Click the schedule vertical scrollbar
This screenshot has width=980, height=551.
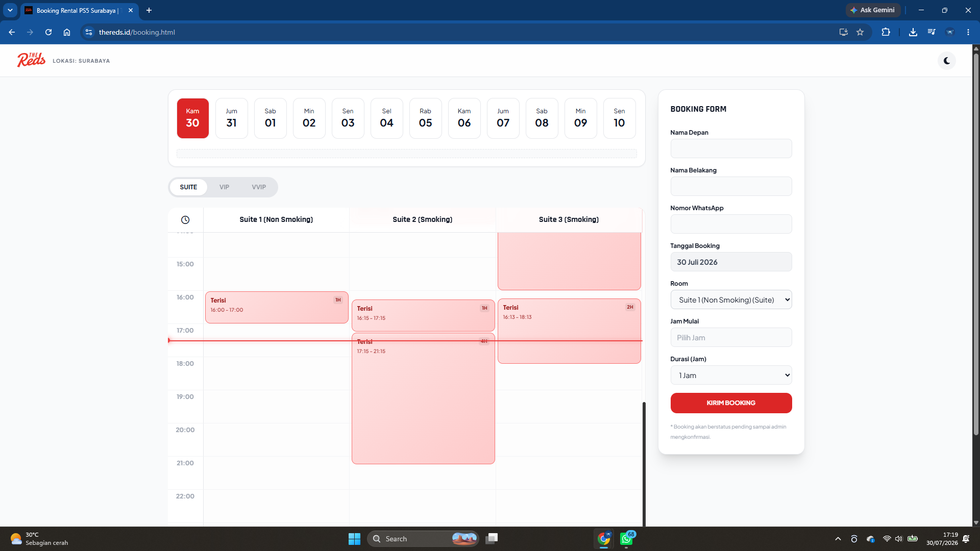click(x=644, y=463)
